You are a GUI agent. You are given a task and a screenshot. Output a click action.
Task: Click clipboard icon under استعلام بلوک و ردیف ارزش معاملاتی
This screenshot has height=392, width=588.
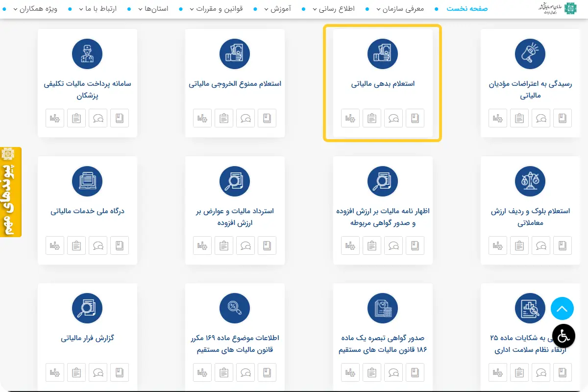(x=519, y=245)
